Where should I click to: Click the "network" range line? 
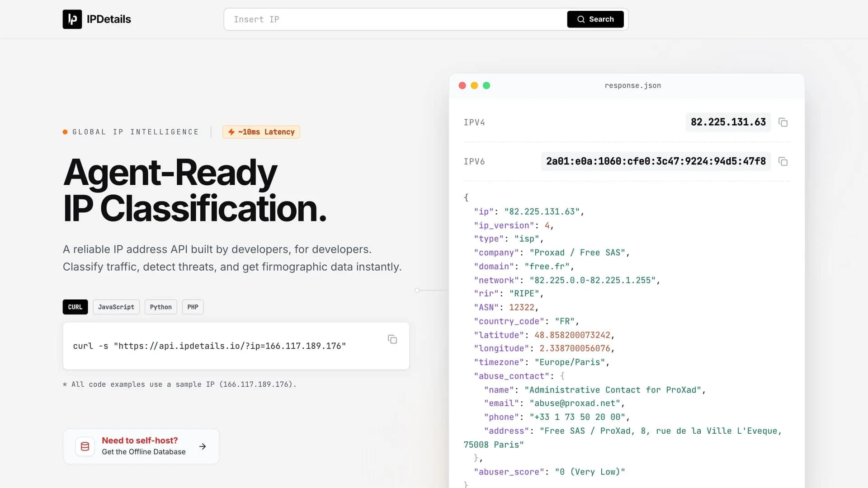coord(567,280)
